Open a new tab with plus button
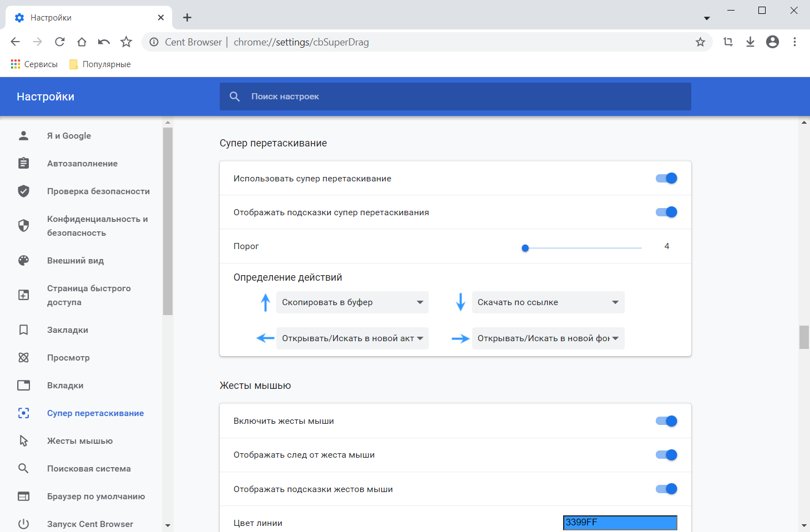The width and height of the screenshot is (810, 532). [x=187, y=18]
